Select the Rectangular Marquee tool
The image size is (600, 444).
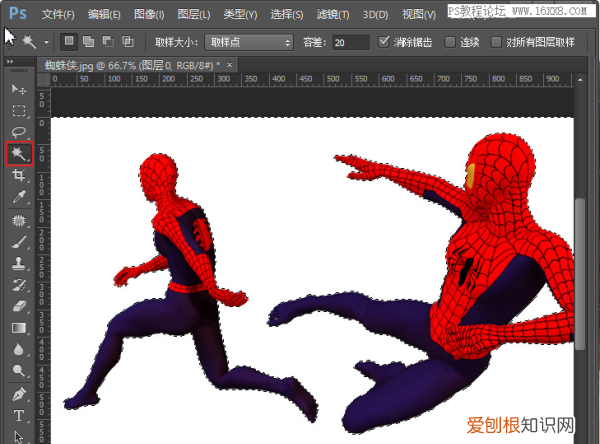[18, 110]
